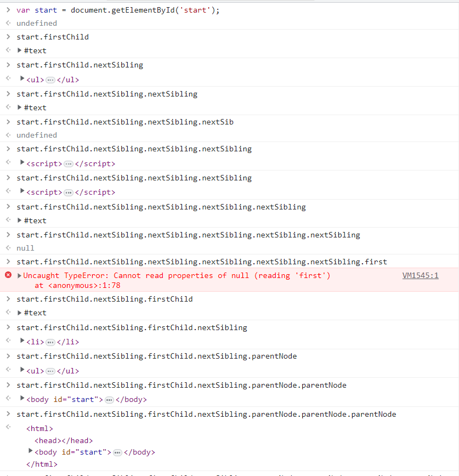Click the command 'start.firstChild'
The width and height of the screenshot is (459, 476).
tap(53, 37)
